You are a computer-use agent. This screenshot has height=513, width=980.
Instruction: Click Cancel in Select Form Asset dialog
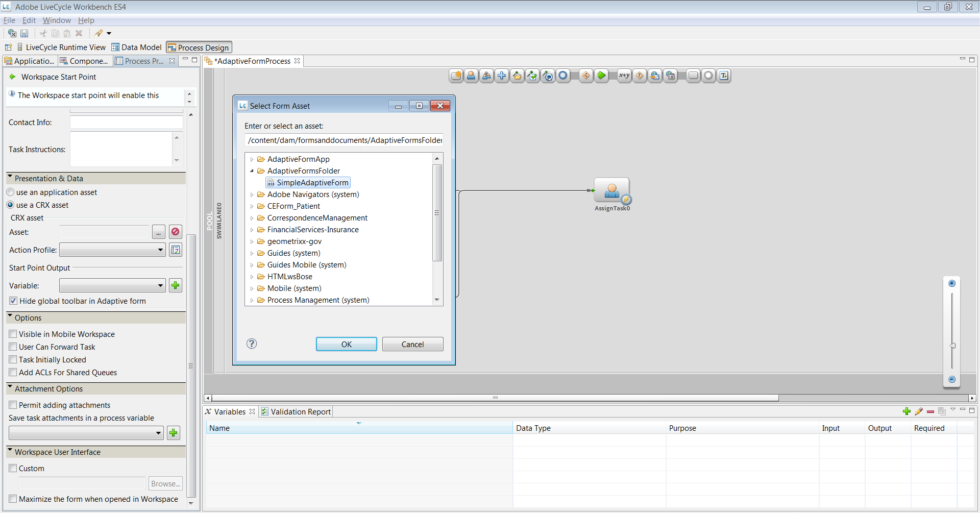[x=412, y=344]
